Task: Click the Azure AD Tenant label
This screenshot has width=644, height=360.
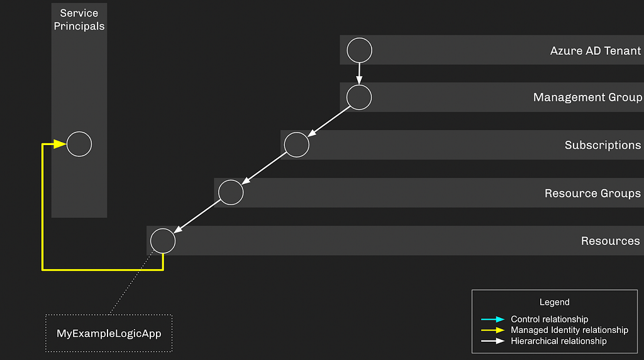Action: click(x=595, y=50)
